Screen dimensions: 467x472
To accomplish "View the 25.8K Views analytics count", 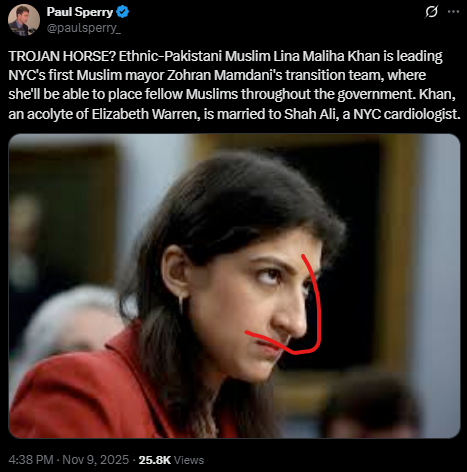I will coord(171,460).
